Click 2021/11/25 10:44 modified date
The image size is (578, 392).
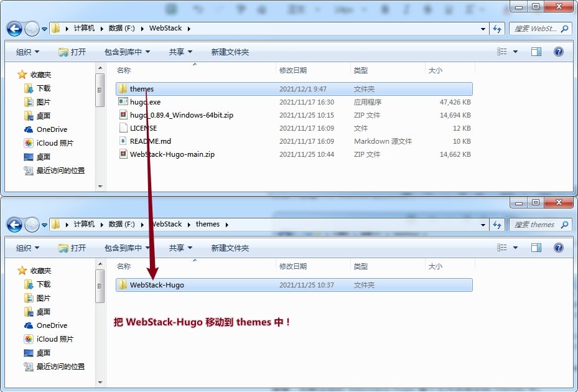tap(307, 154)
